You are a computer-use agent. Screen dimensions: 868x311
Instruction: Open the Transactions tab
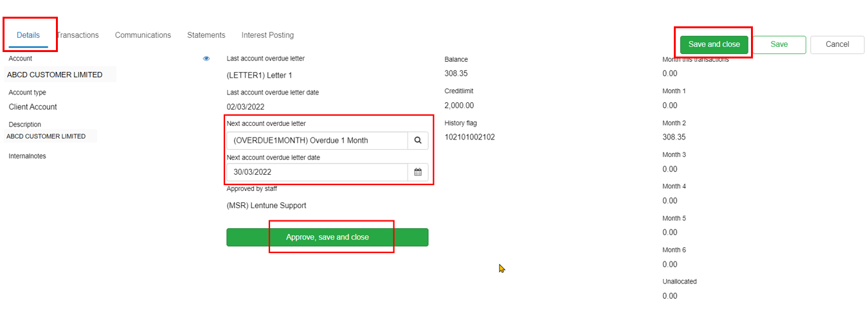coord(77,35)
